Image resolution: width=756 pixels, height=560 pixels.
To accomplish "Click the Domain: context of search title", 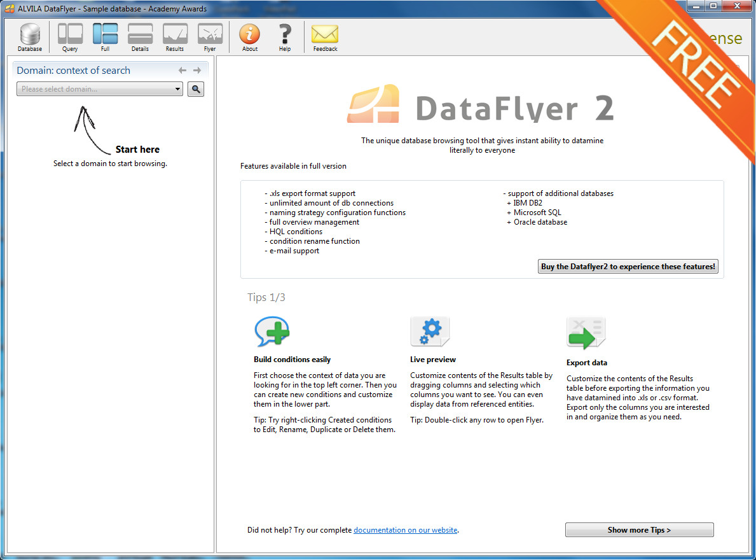I will pyautogui.click(x=73, y=71).
